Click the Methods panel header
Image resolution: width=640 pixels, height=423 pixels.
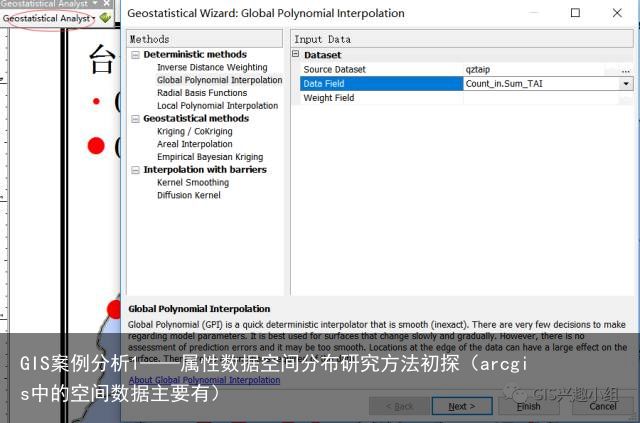[205, 39]
